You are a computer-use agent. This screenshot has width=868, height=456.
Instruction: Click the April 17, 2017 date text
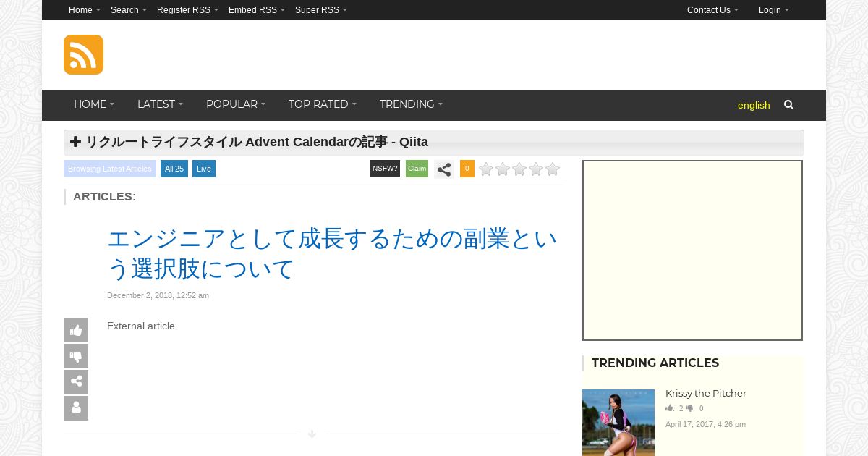(x=705, y=424)
